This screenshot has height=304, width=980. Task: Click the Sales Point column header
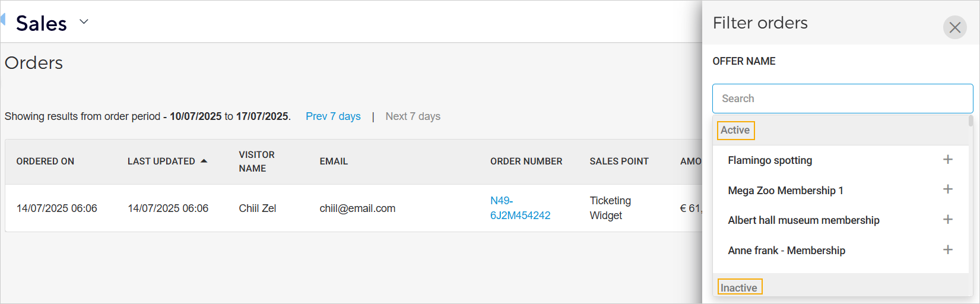[x=619, y=161]
